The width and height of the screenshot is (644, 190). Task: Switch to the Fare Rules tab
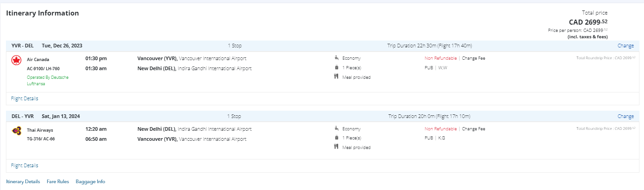point(58,181)
